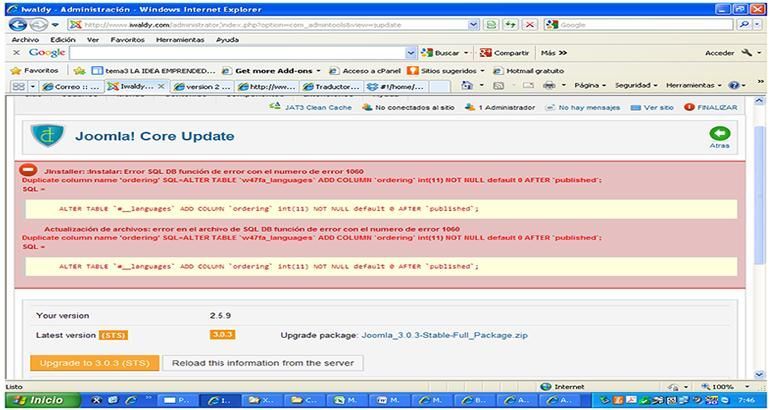Click the Internet zone globe in status bar

(x=545, y=386)
